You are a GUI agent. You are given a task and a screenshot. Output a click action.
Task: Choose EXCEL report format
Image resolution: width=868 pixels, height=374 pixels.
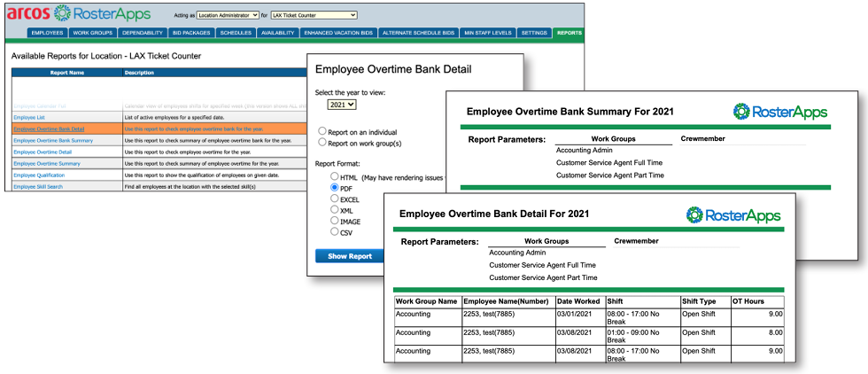(335, 199)
